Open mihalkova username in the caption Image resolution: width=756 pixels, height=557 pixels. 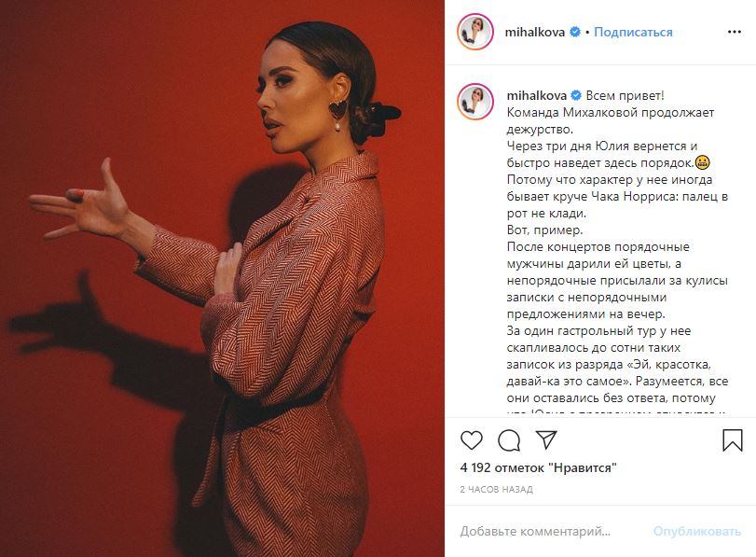(537, 95)
